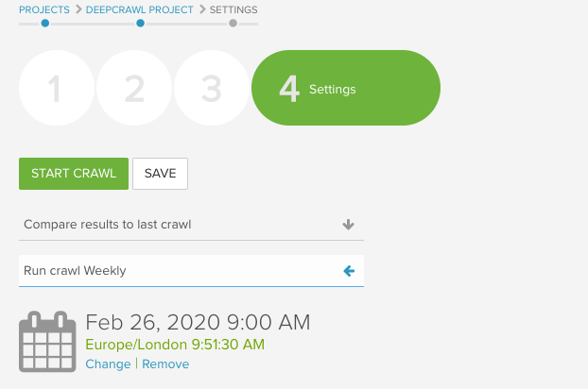Click the blue left arrow beside Run crawl Weekly

click(348, 271)
